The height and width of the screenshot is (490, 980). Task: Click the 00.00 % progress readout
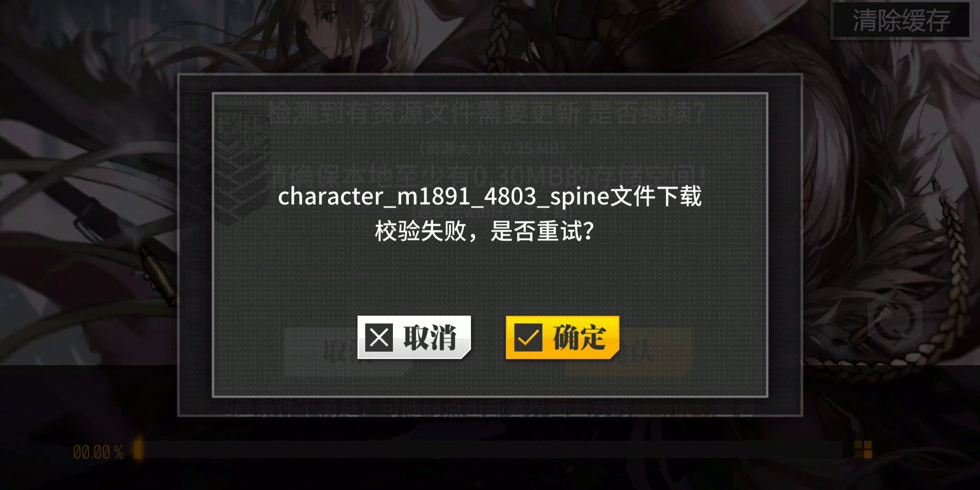click(x=98, y=452)
